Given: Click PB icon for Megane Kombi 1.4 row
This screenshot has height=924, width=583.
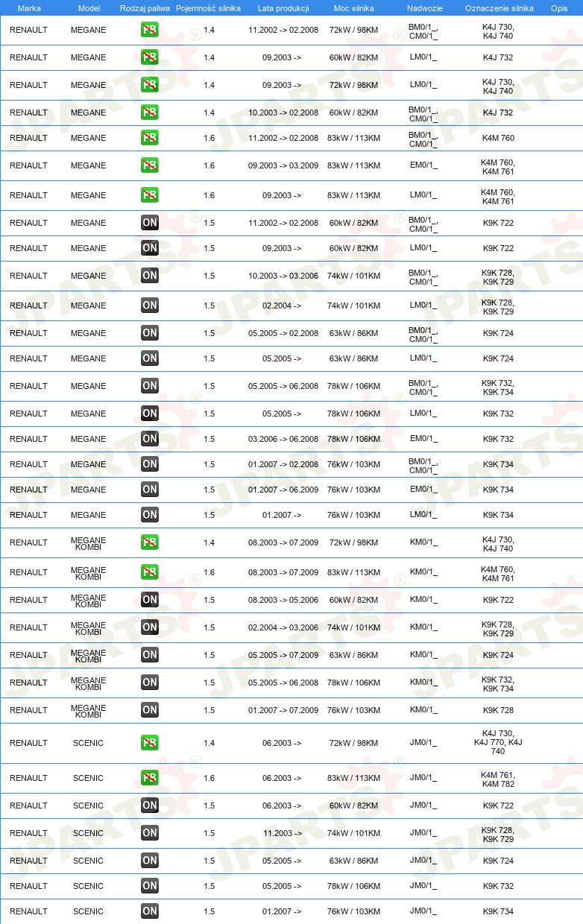Looking at the screenshot, I should click(150, 542).
